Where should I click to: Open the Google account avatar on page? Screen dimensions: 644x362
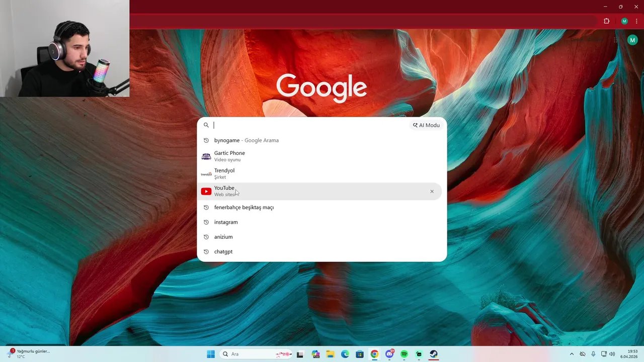pos(632,40)
